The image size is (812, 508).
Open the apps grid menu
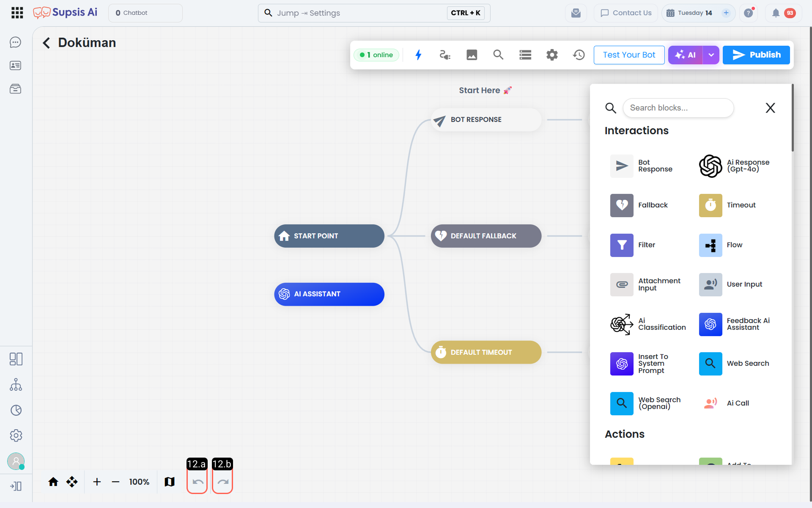point(17,13)
